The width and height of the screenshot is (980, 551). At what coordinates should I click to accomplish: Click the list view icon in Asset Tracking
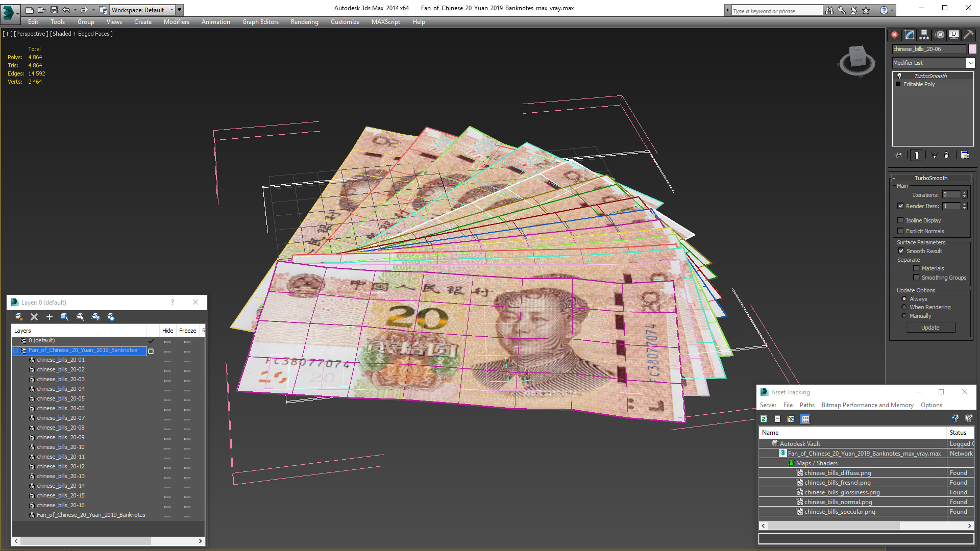click(777, 419)
